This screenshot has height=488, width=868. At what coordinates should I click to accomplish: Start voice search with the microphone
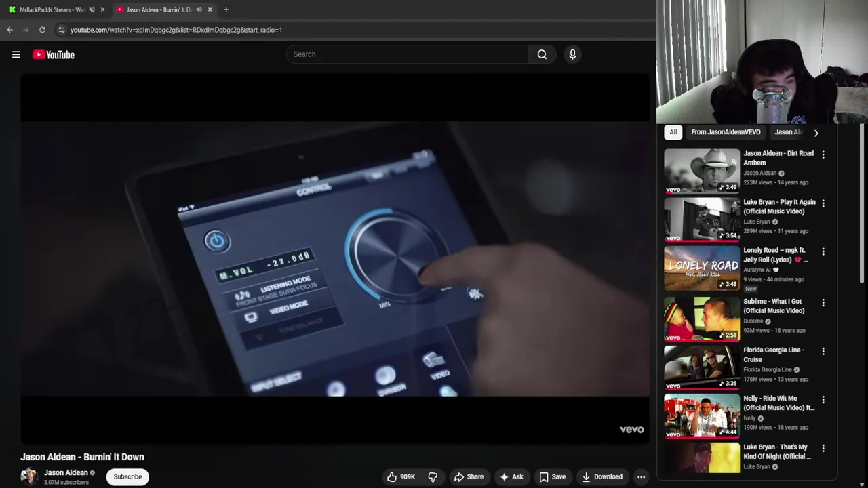click(x=572, y=54)
